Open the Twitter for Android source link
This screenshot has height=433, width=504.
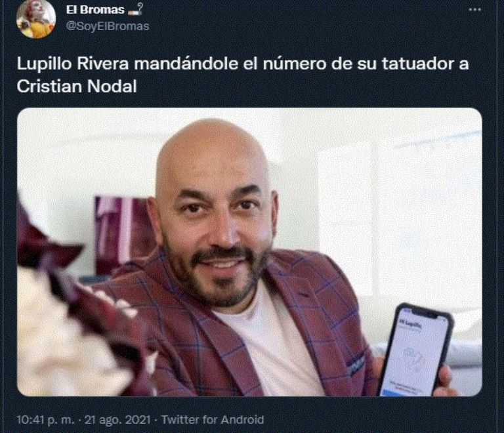coord(213,420)
